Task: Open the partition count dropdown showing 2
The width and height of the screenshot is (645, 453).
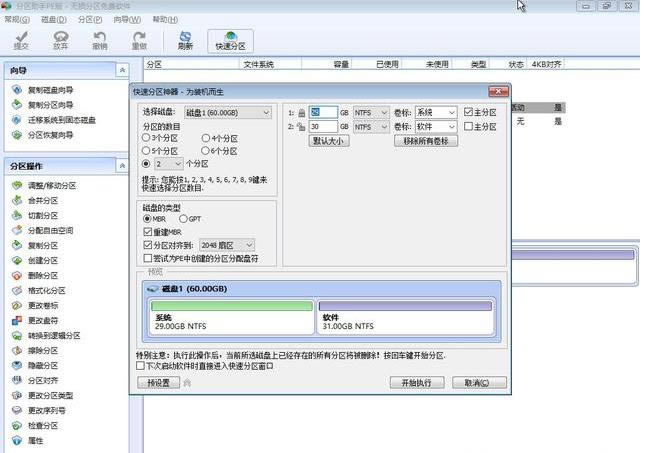Action: click(x=168, y=164)
